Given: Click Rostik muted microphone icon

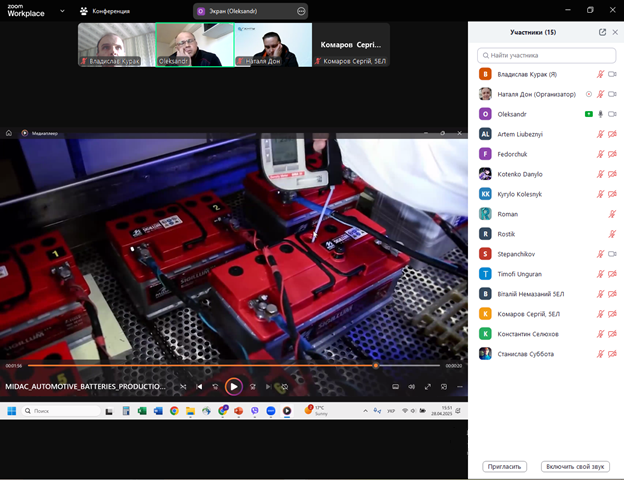Looking at the screenshot, I should tap(612, 234).
